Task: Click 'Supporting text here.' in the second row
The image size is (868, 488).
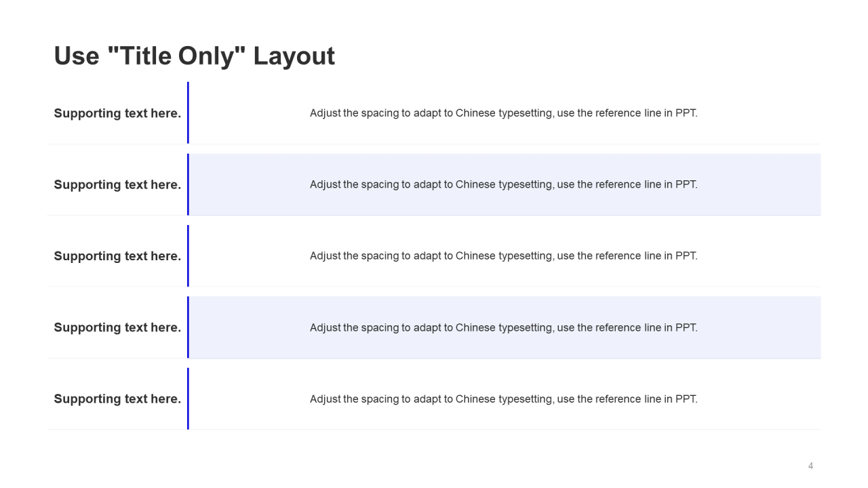Action: 117,184
